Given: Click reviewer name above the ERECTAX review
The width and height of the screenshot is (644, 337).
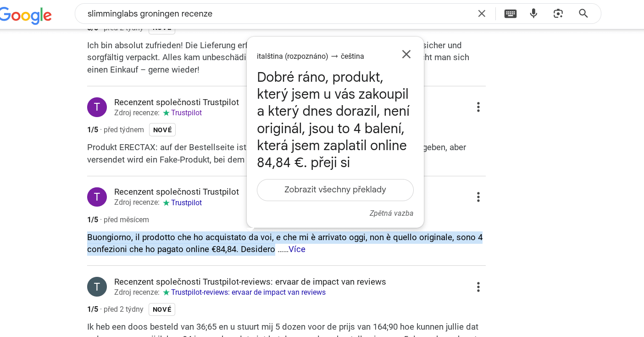Looking at the screenshot, I should pos(177,102).
